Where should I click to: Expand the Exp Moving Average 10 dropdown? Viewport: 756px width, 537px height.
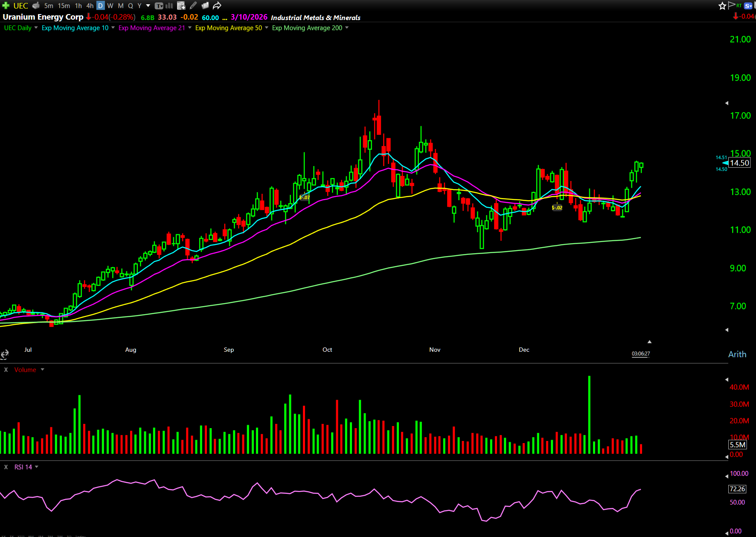pos(113,28)
